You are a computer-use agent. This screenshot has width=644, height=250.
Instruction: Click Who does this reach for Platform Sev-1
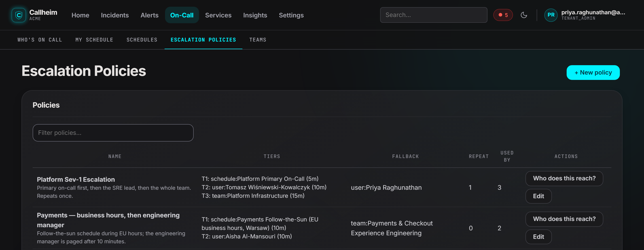tap(564, 178)
